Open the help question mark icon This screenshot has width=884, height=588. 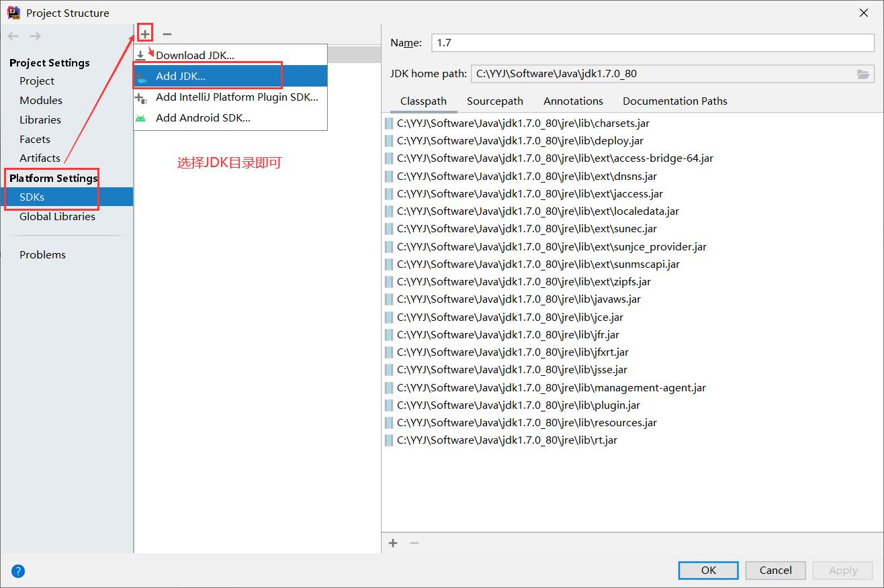tap(18, 571)
